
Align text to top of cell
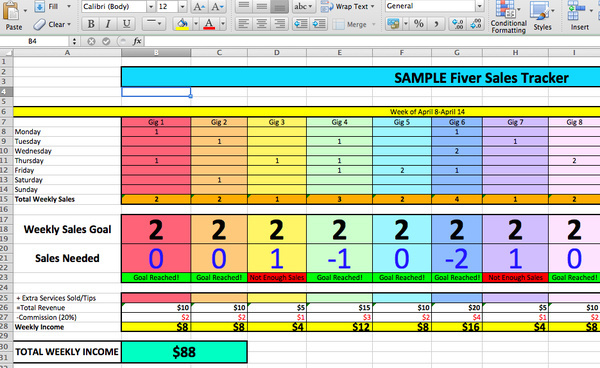(243, 6)
